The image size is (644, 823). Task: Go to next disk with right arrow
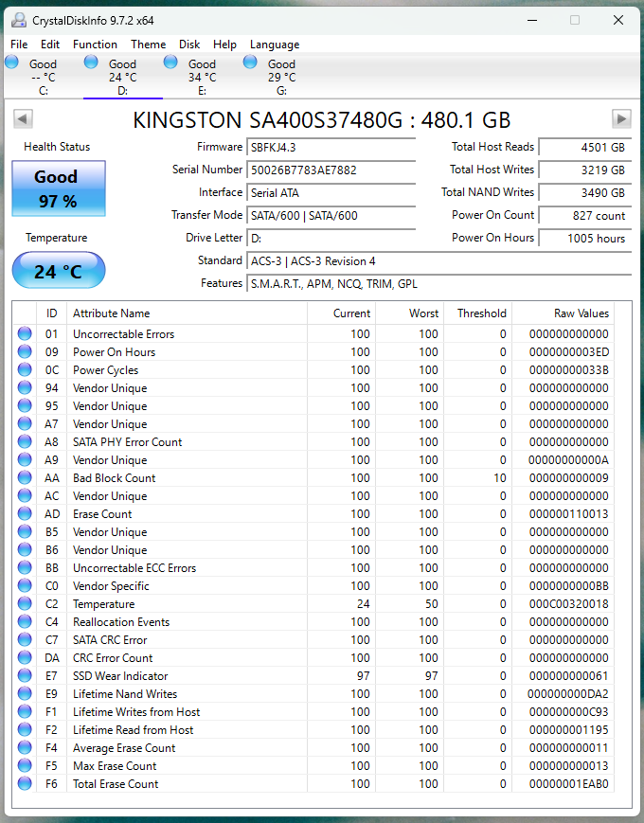click(621, 118)
